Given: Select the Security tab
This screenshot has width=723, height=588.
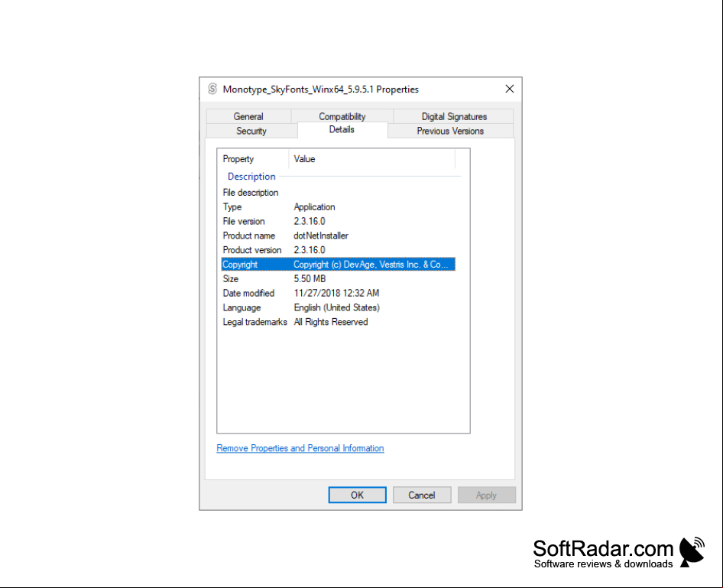Looking at the screenshot, I should (x=251, y=131).
